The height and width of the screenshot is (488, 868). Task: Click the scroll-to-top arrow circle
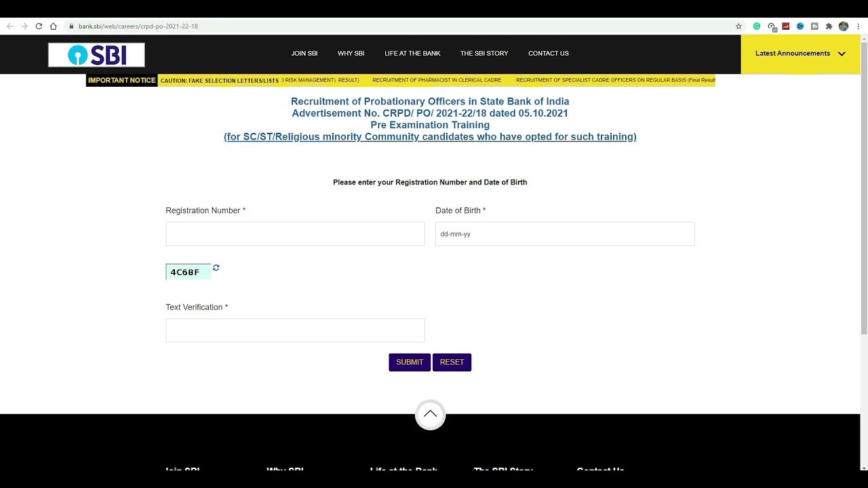click(430, 414)
